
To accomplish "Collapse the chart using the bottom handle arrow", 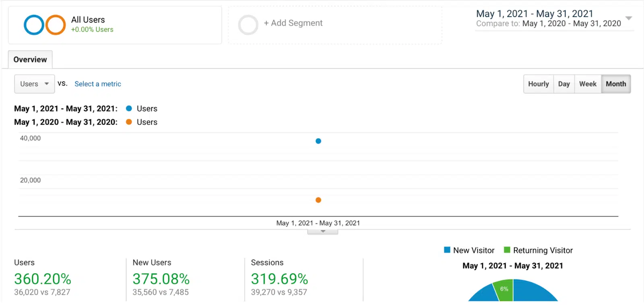I will point(323,231).
